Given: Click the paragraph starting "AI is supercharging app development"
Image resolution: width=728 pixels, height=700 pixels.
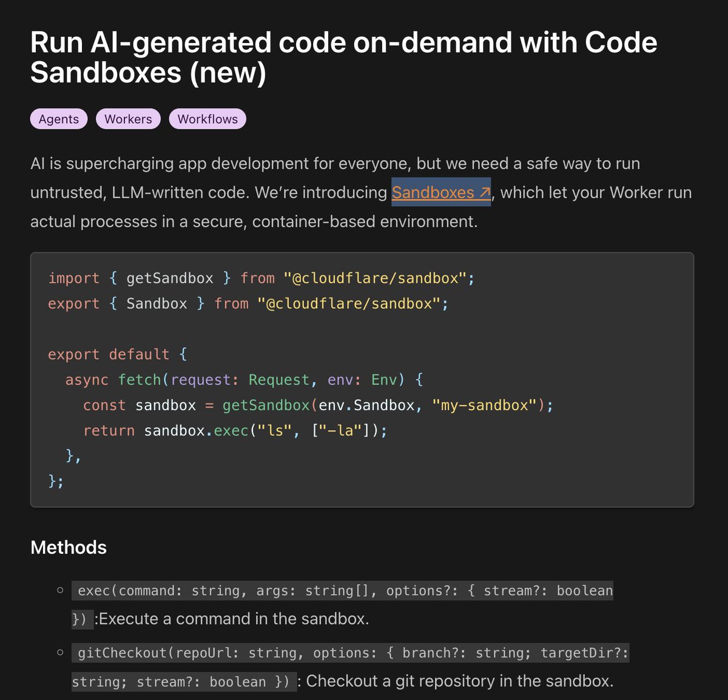Looking at the screenshot, I should tap(361, 192).
